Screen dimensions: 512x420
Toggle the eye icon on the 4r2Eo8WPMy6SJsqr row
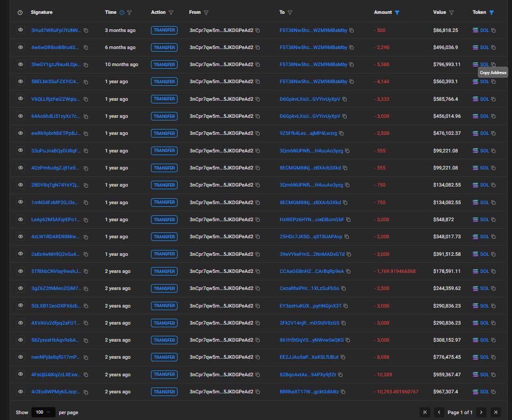(20, 392)
